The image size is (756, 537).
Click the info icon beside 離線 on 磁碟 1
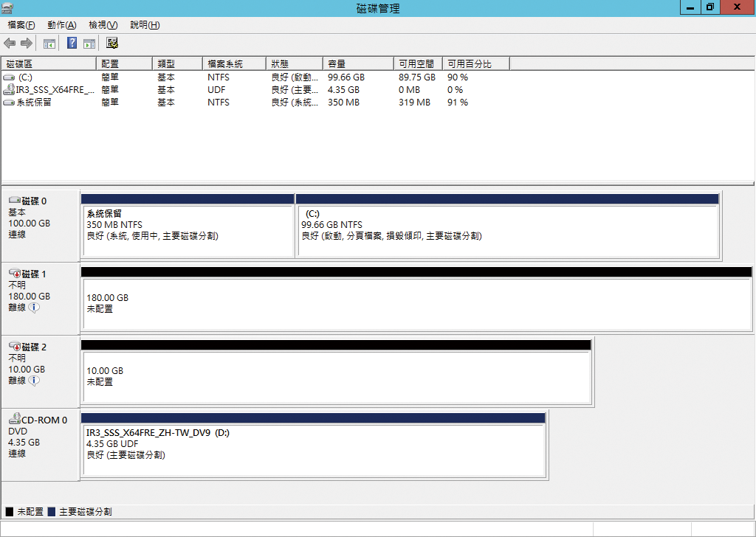[x=34, y=308]
